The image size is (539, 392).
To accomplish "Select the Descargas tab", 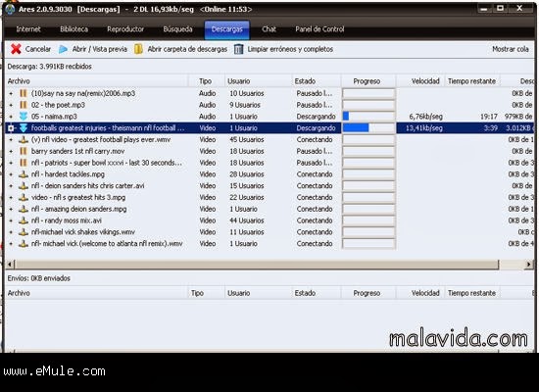I will pos(227,29).
